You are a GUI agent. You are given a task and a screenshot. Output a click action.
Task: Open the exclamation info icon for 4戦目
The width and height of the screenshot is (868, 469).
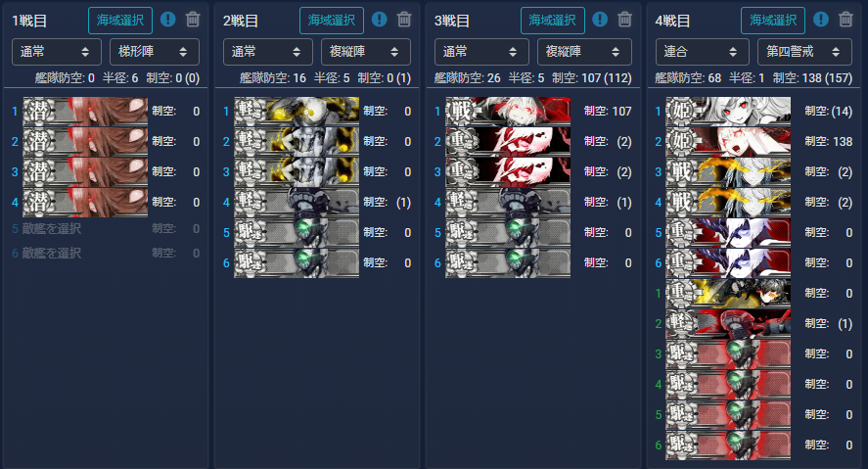coord(820,20)
